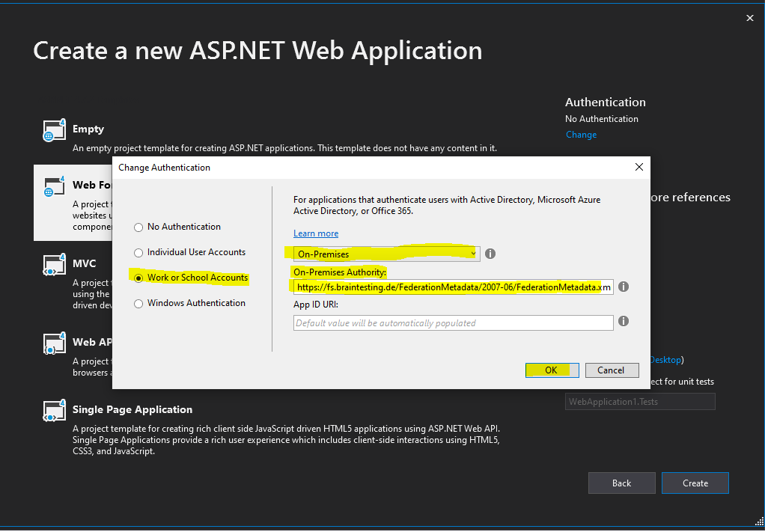The image size is (765, 532).
Task: Open the On-Premises dropdown list
Action: coord(386,254)
